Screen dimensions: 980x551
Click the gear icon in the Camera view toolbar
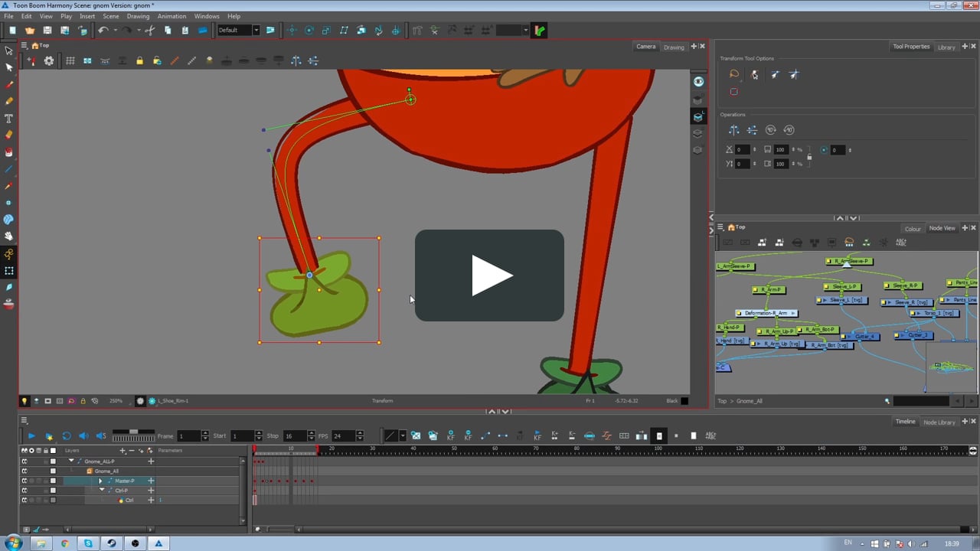pyautogui.click(x=49, y=61)
